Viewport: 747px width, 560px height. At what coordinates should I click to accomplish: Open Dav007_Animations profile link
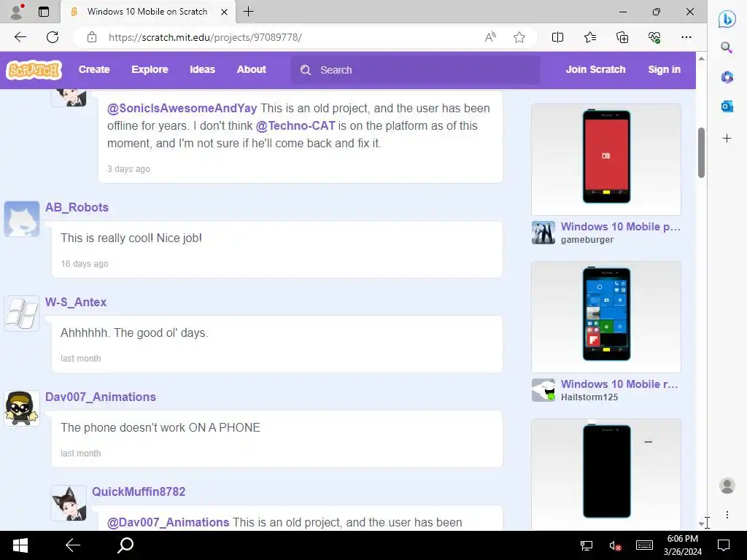pos(101,397)
